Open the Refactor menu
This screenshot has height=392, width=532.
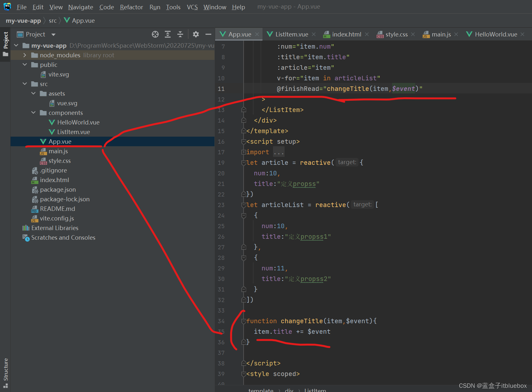click(132, 7)
